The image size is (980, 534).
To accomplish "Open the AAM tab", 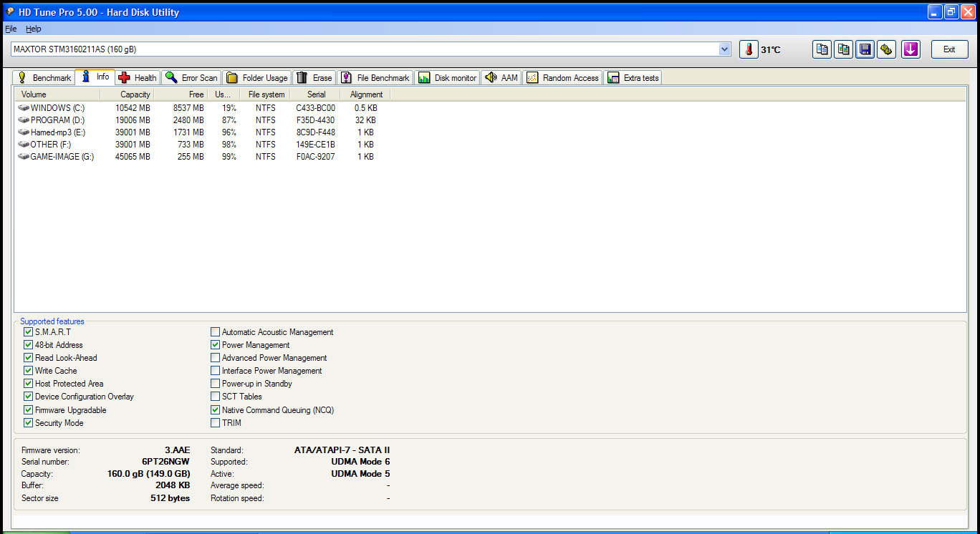I will 501,77.
